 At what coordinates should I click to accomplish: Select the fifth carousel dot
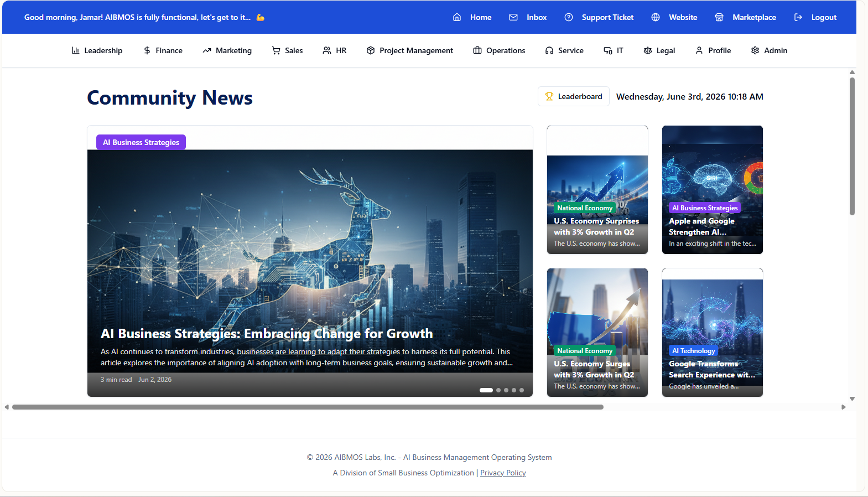pyautogui.click(x=522, y=390)
